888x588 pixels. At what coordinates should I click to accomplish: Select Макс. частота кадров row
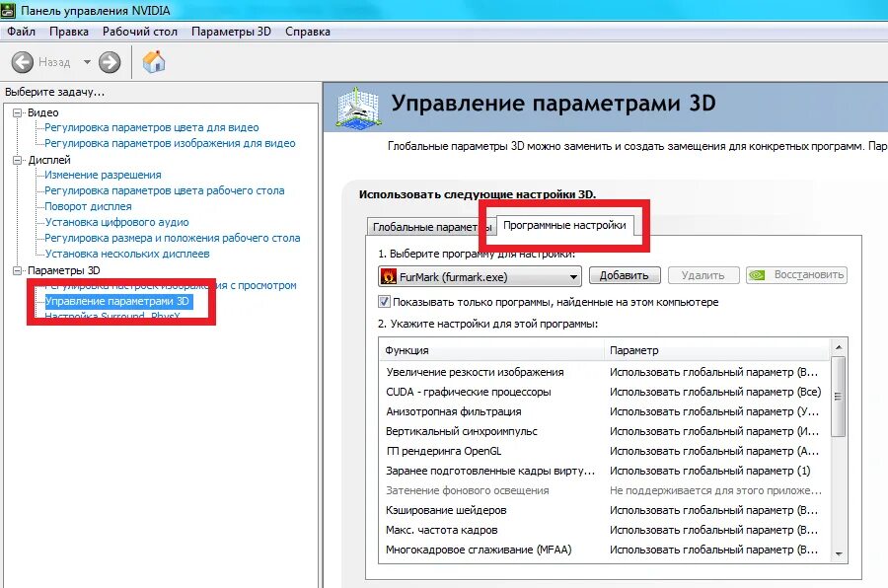[x=604, y=530]
